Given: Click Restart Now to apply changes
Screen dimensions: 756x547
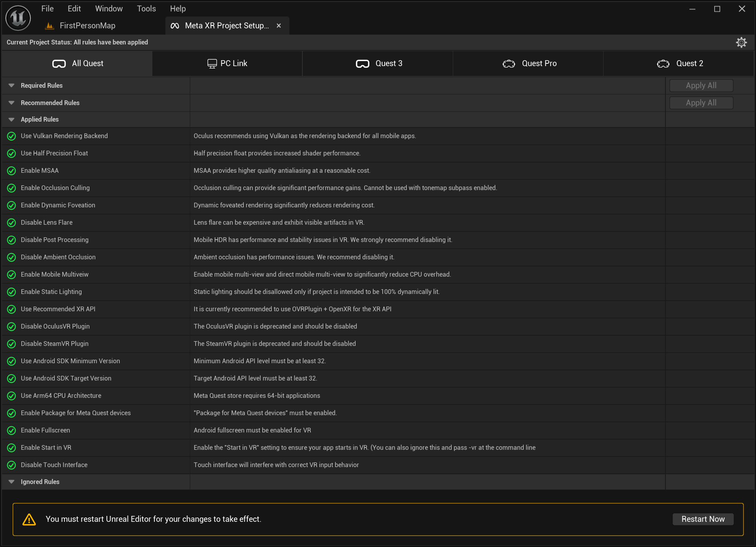Looking at the screenshot, I should (x=703, y=519).
